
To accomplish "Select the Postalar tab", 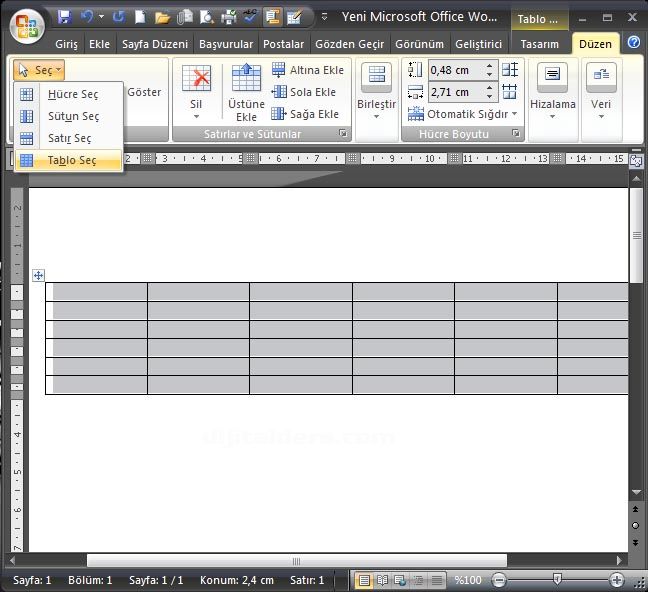I will point(283,44).
